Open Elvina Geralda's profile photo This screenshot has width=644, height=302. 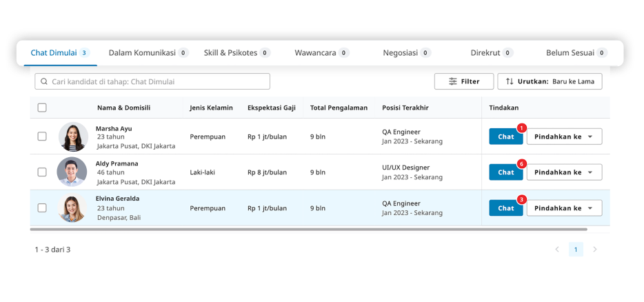[72, 208]
